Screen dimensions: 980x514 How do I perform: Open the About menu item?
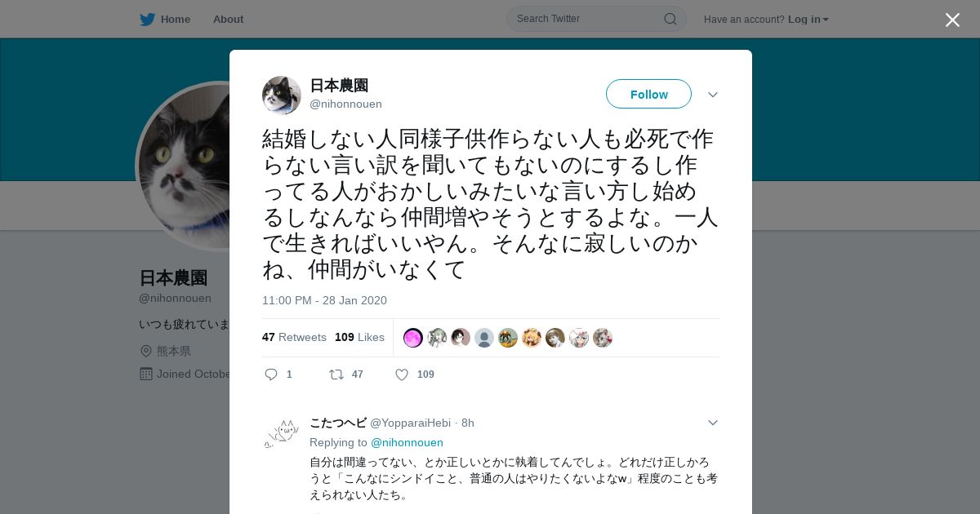[228, 20]
